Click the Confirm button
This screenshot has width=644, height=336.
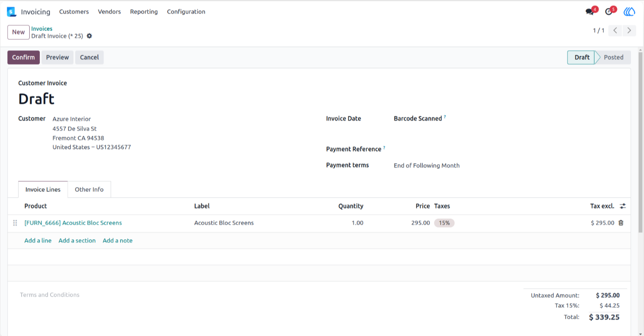(23, 57)
